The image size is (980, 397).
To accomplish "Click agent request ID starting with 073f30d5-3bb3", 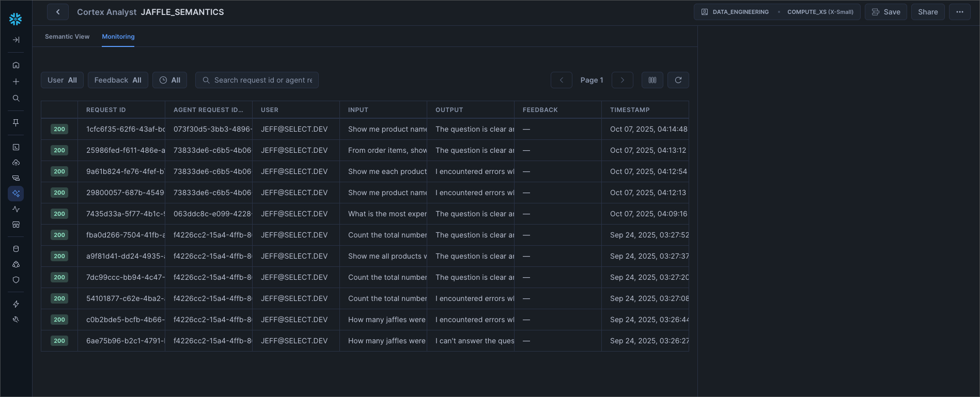I will pyautogui.click(x=213, y=129).
